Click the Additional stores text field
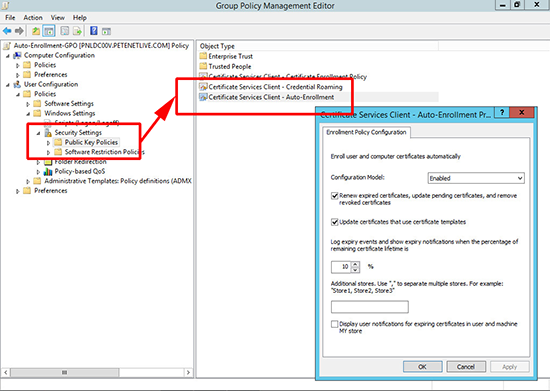The height and width of the screenshot is (391, 550). click(370, 307)
